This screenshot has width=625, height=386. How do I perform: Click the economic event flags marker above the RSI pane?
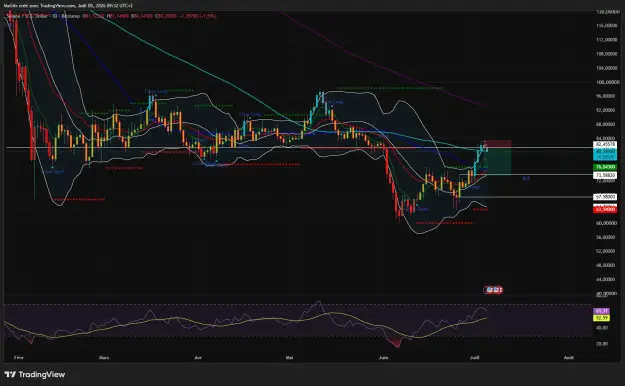click(x=493, y=290)
